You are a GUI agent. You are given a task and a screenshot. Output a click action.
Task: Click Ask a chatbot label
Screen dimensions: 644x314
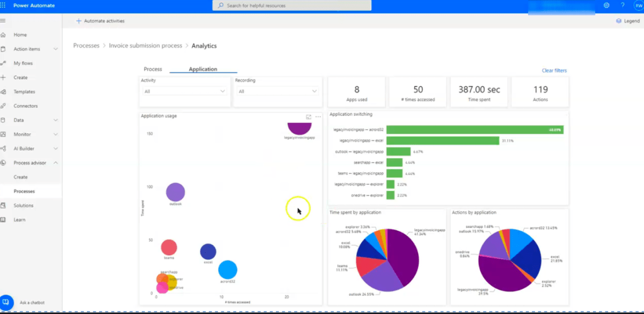[x=32, y=303]
